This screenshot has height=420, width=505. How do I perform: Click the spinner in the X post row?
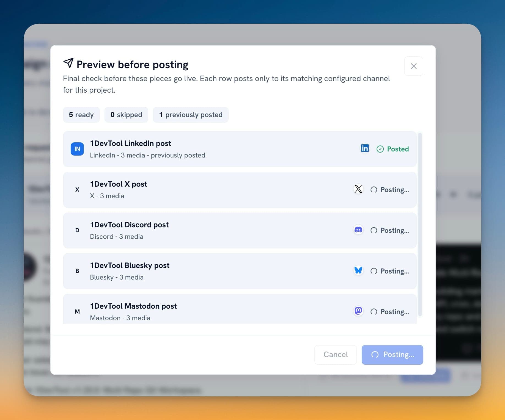374,190
